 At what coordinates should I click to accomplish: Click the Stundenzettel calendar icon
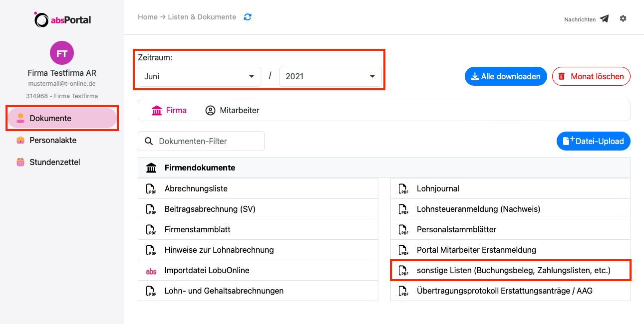click(x=20, y=162)
